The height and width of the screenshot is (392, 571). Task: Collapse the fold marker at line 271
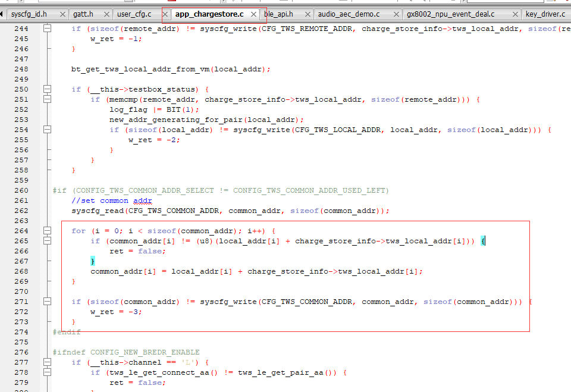(48, 302)
